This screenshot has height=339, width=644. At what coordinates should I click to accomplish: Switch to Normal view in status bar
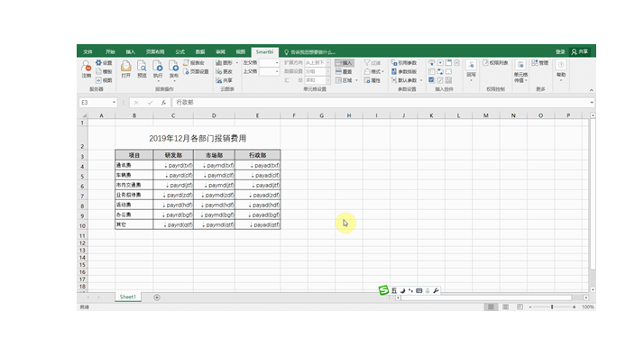tap(491, 307)
